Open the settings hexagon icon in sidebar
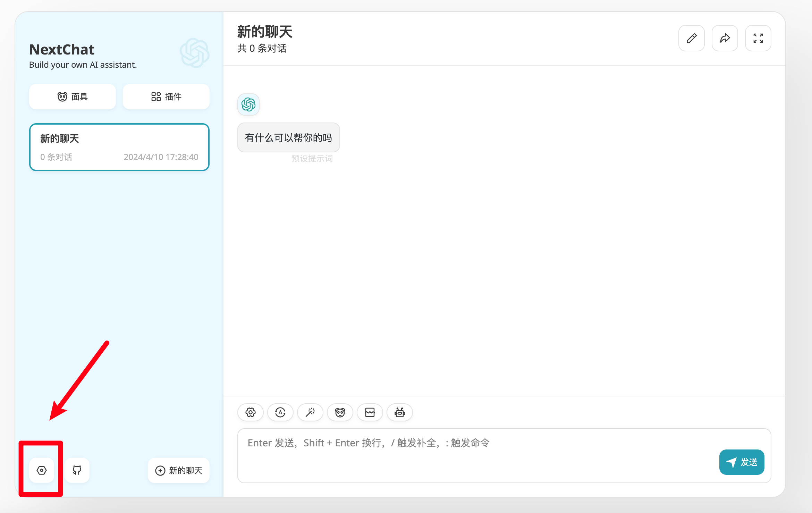812x513 pixels. [42, 470]
